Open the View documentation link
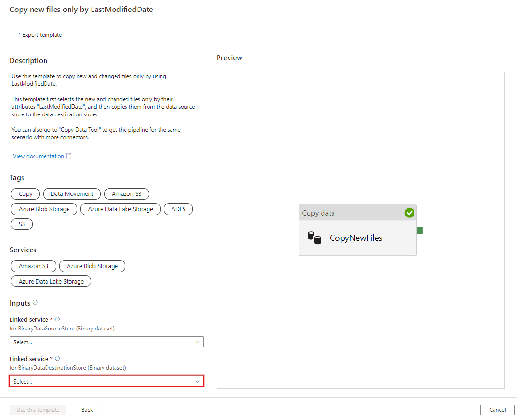 tap(38, 156)
